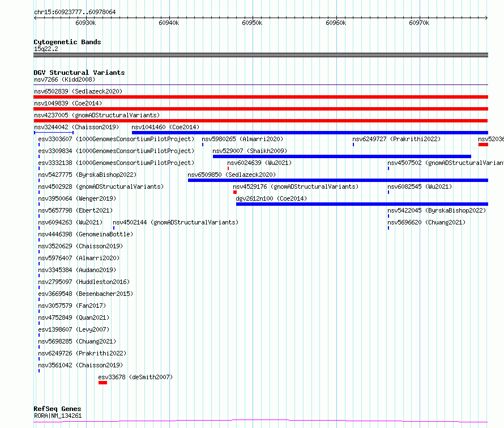Select the nsv529007 blue variant bar
Image resolution: width=504 pixels, height=428 pixels.
coord(342,156)
